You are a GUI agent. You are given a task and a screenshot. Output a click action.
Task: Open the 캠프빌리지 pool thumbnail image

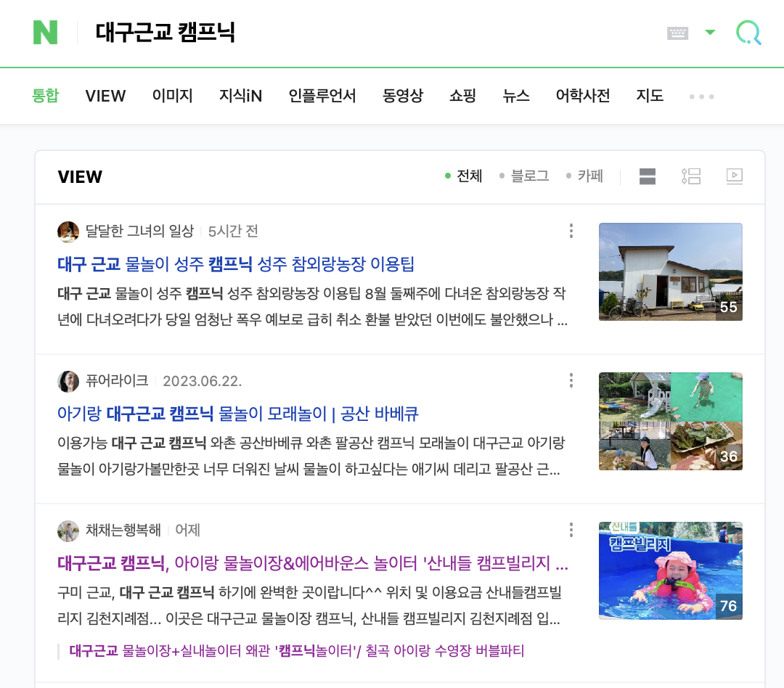[671, 570]
